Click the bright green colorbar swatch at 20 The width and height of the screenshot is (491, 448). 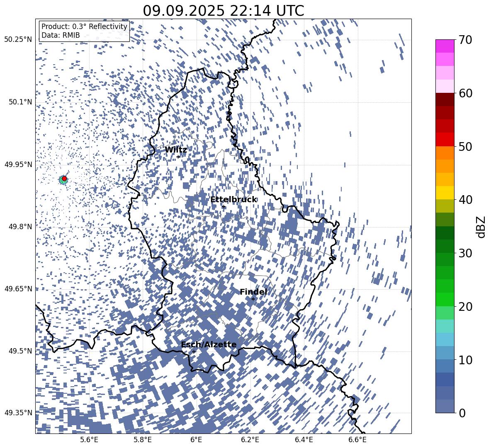[445, 299]
